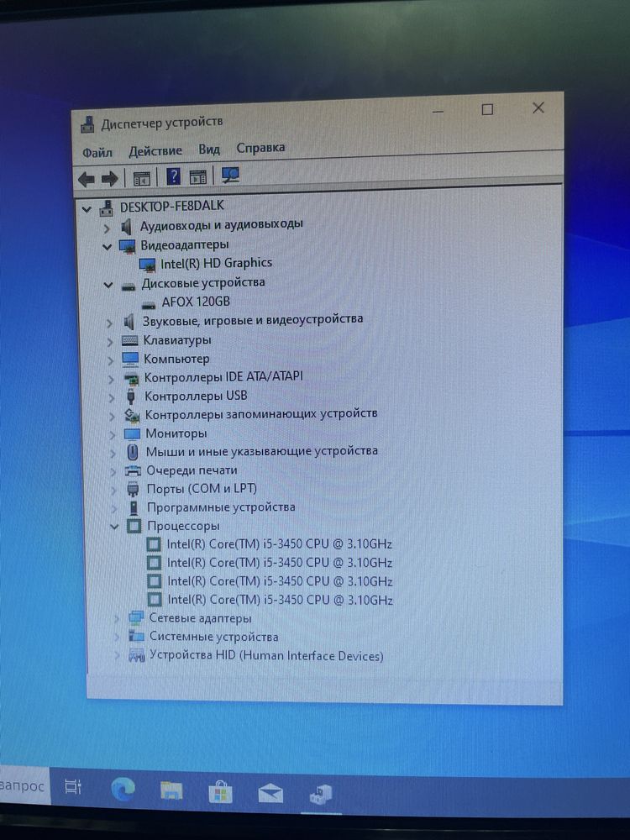The width and height of the screenshot is (630, 840).
Task: Click the Device Manager taskbar icon
Action: pyautogui.click(x=321, y=795)
